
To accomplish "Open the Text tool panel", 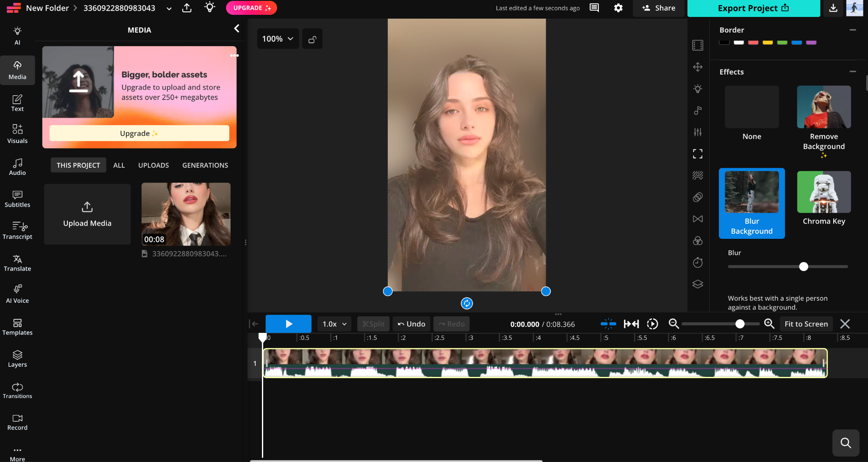I will 17,103.
